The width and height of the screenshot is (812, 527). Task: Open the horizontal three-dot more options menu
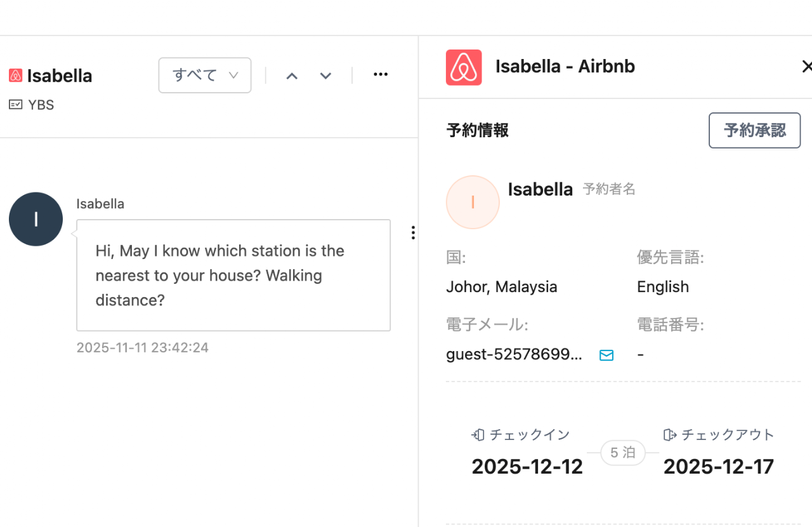click(381, 75)
